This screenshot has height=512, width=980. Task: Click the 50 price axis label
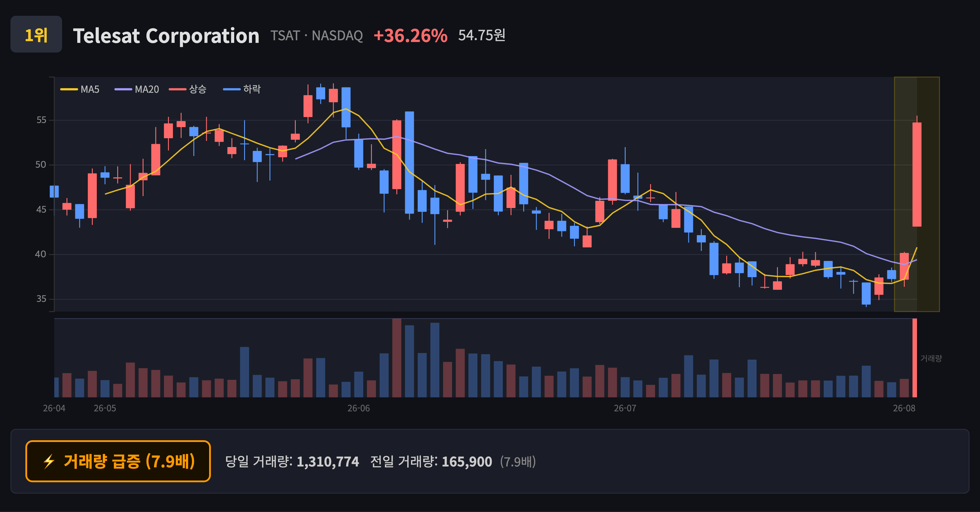[x=41, y=165]
